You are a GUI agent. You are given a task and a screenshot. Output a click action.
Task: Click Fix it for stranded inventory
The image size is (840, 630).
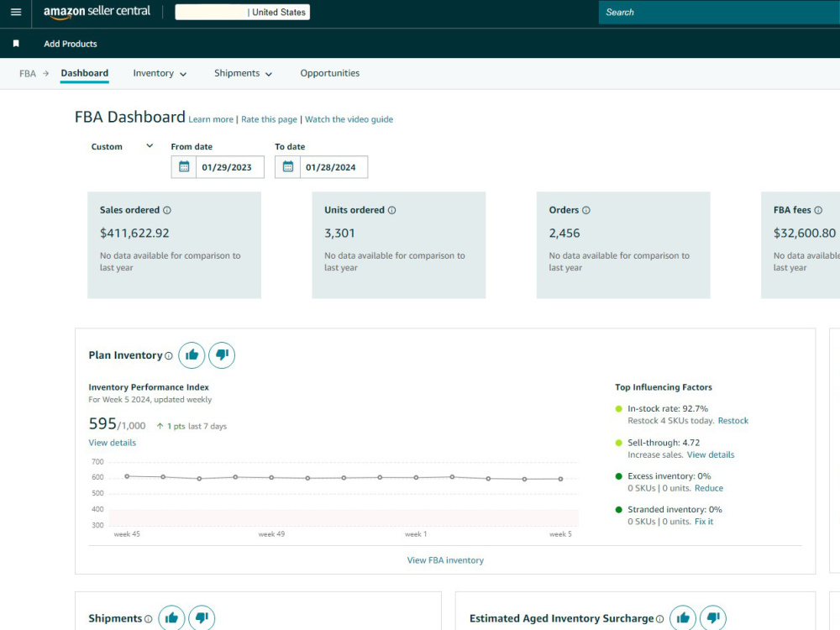pyautogui.click(x=704, y=522)
